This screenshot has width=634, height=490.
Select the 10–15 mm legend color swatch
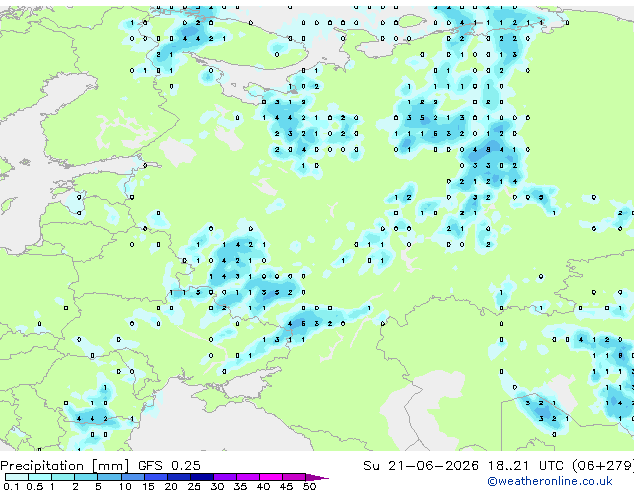[x=132, y=477]
